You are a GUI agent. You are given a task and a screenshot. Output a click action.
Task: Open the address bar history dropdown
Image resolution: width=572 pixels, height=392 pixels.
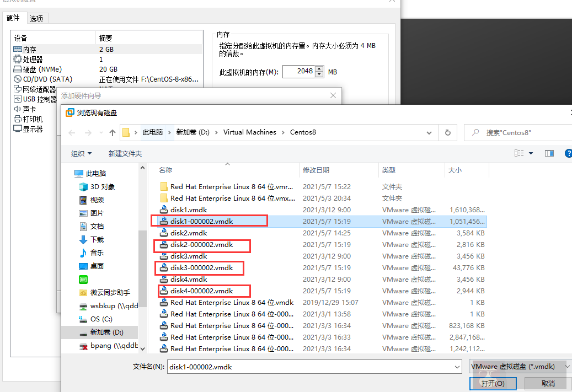point(429,132)
